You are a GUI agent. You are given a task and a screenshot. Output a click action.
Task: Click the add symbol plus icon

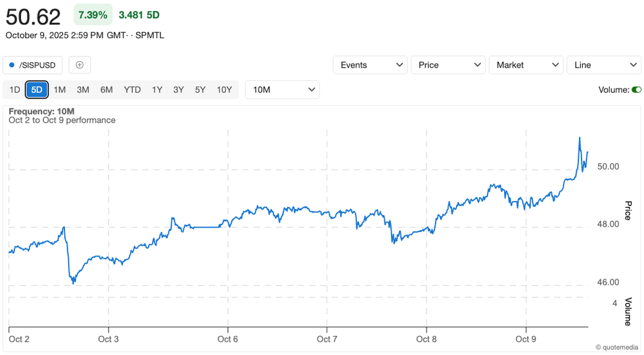pyautogui.click(x=80, y=65)
